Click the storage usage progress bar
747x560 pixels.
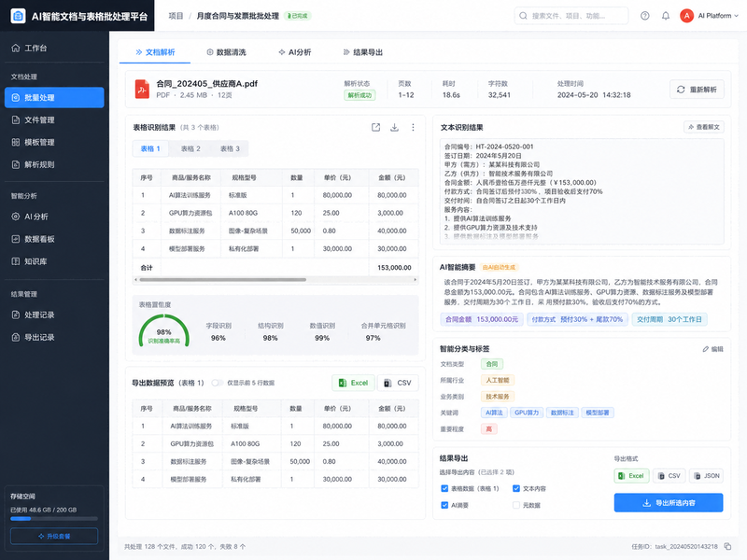click(x=54, y=519)
